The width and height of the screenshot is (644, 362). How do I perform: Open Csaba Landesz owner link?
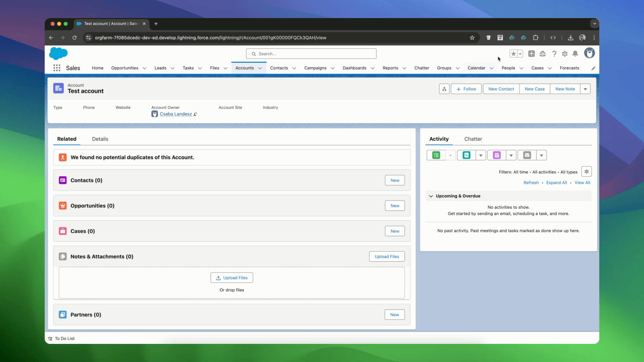pos(176,114)
